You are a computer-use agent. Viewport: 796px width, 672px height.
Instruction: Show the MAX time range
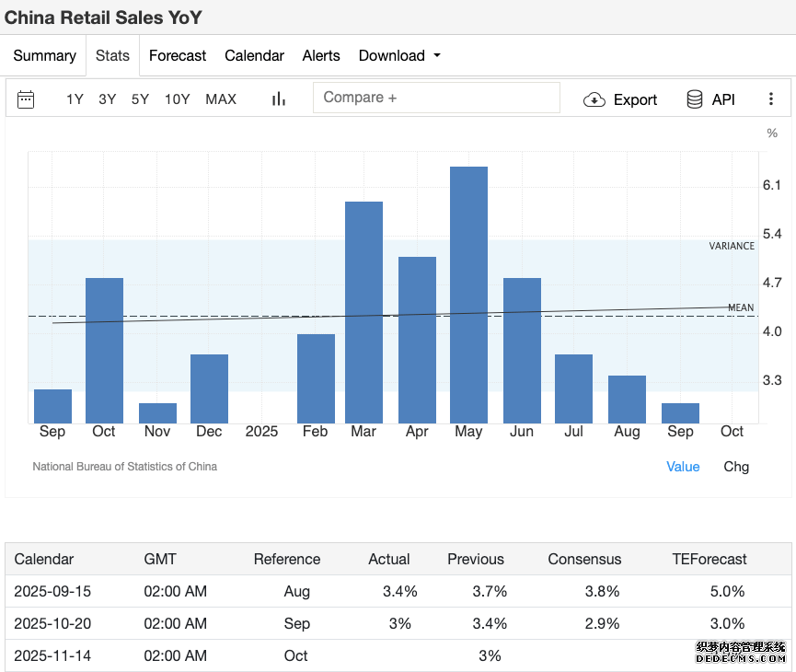click(221, 99)
